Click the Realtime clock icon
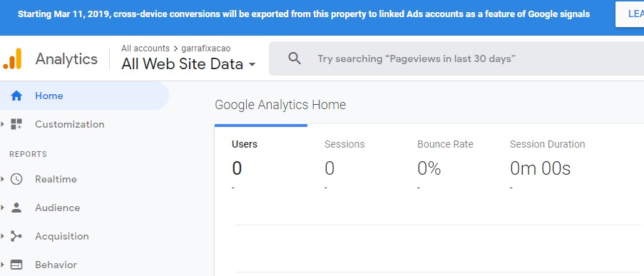 [x=16, y=179]
